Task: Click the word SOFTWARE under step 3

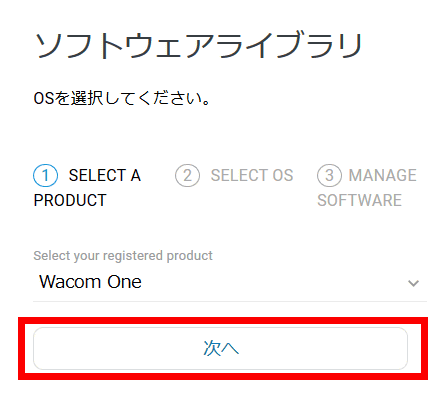Action: pos(360,200)
